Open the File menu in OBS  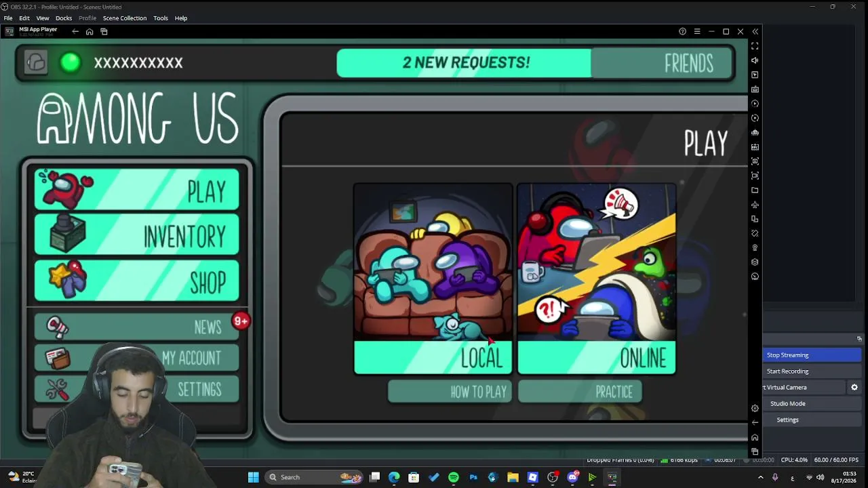click(8, 18)
